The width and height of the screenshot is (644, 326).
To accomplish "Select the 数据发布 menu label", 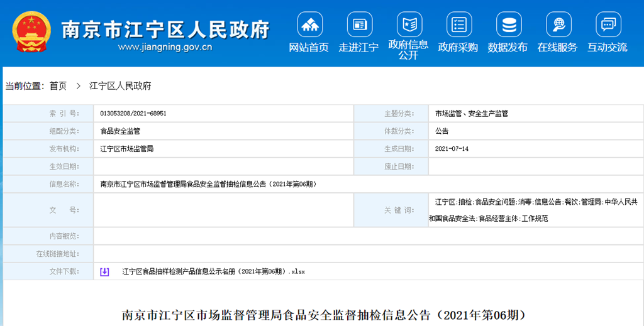I will point(508,48).
